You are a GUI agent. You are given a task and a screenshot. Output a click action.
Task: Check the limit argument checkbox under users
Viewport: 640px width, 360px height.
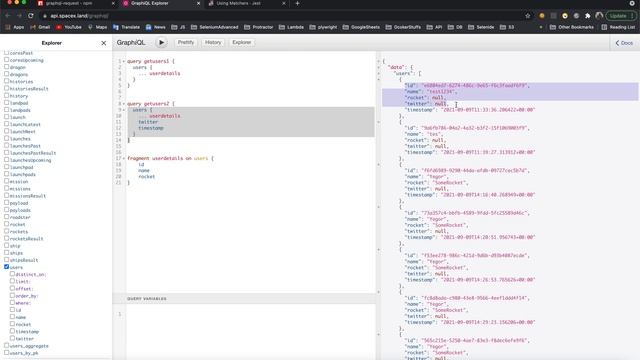12,281
